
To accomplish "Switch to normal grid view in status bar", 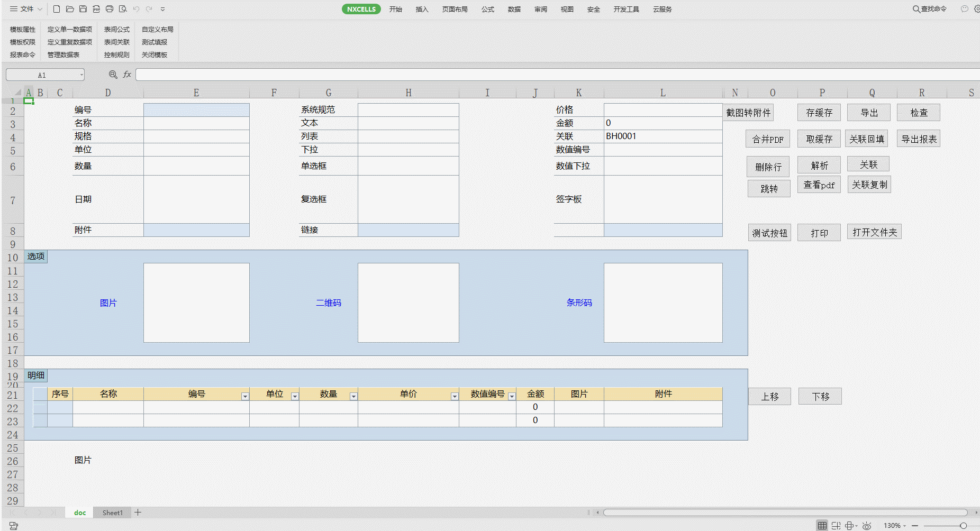I will pyautogui.click(x=822, y=525).
